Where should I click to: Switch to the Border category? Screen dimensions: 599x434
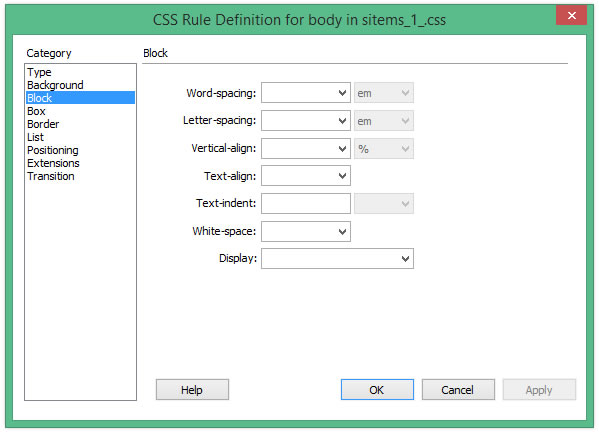43,124
